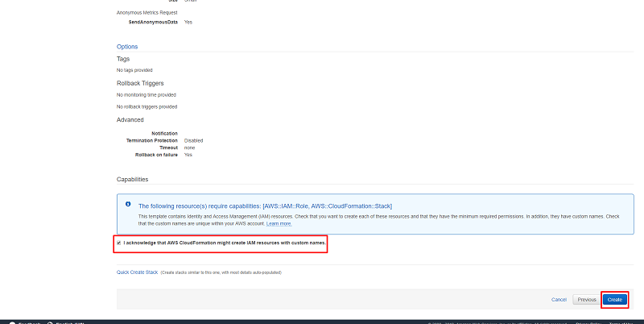The width and height of the screenshot is (644, 324).
Task: Click the Rollback on failure 'Yes' value
Action: pos(188,155)
